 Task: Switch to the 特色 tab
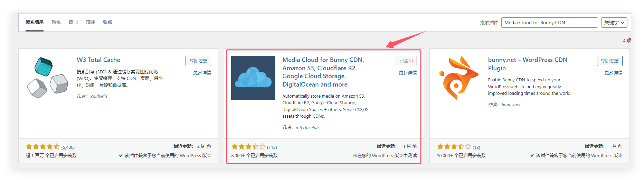click(56, 22)
